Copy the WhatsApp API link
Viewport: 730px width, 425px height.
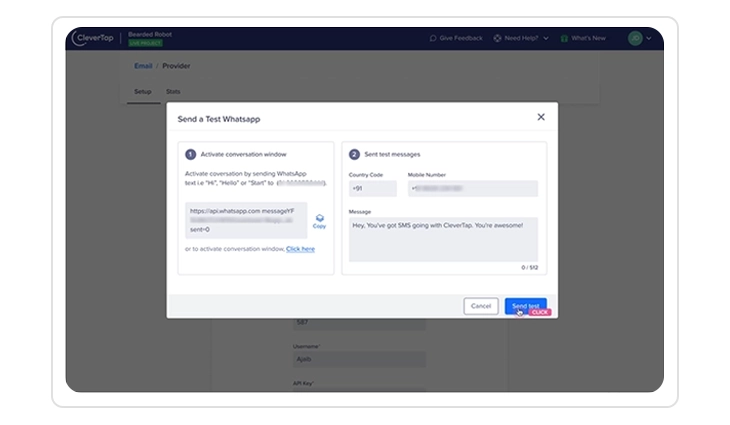(319, 221)
